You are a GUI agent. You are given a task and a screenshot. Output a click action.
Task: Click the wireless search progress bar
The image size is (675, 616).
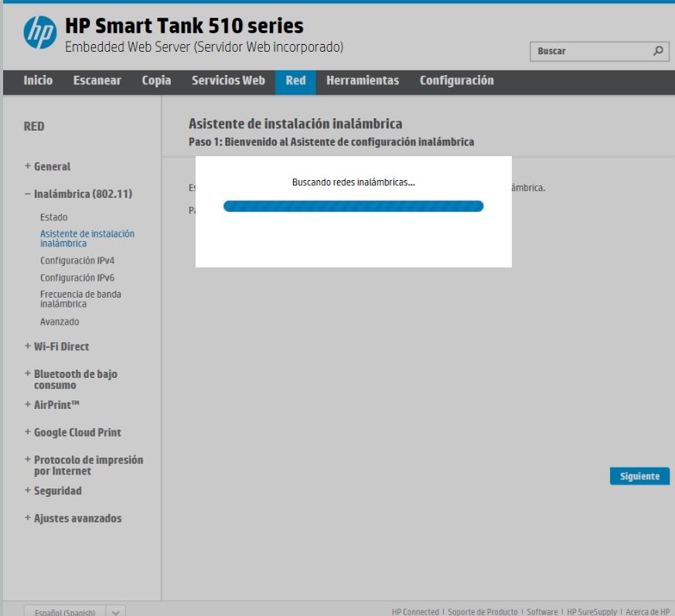coord(353,206)
